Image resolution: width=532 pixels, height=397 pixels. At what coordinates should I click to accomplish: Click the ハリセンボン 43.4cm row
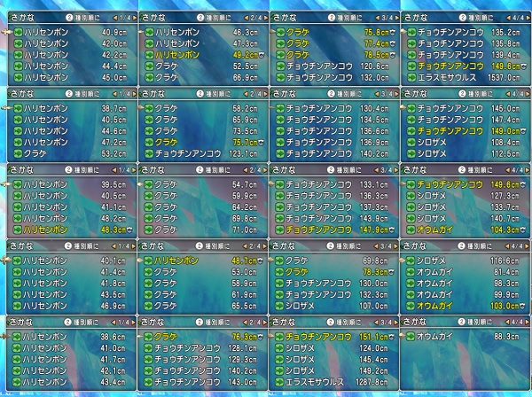click(x=71, y=382)
